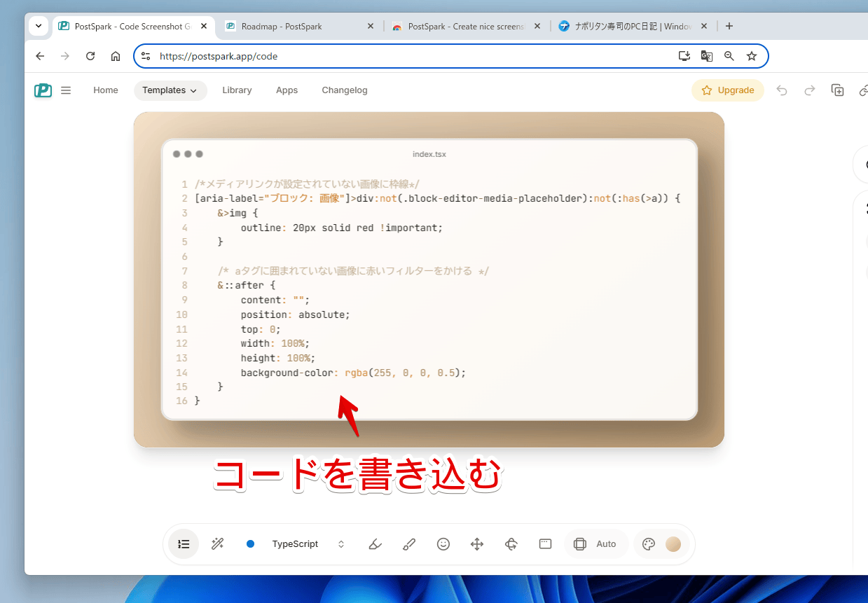Viewport: 868px width, 603px height.
Task: Click the code line '&::after {'
Action: point(247,286)
